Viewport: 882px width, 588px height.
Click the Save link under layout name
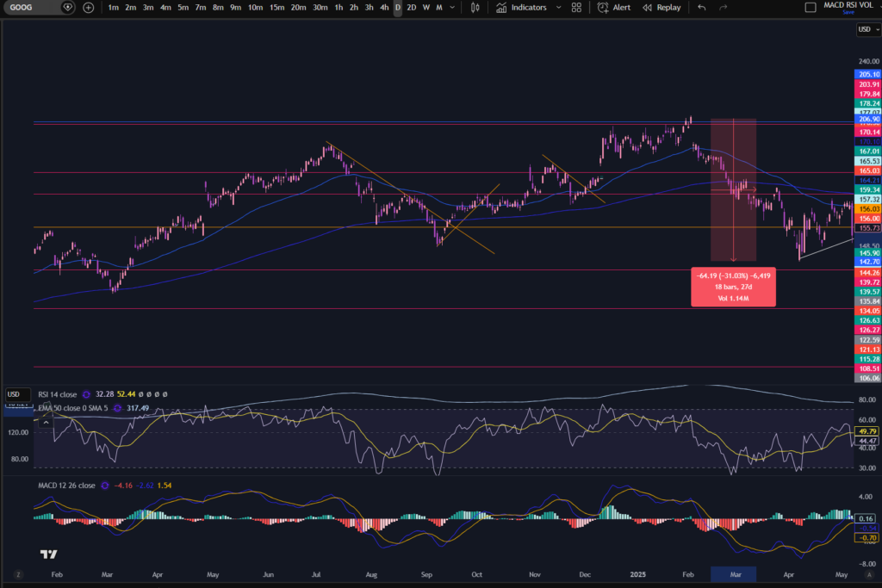coord(848,12)
